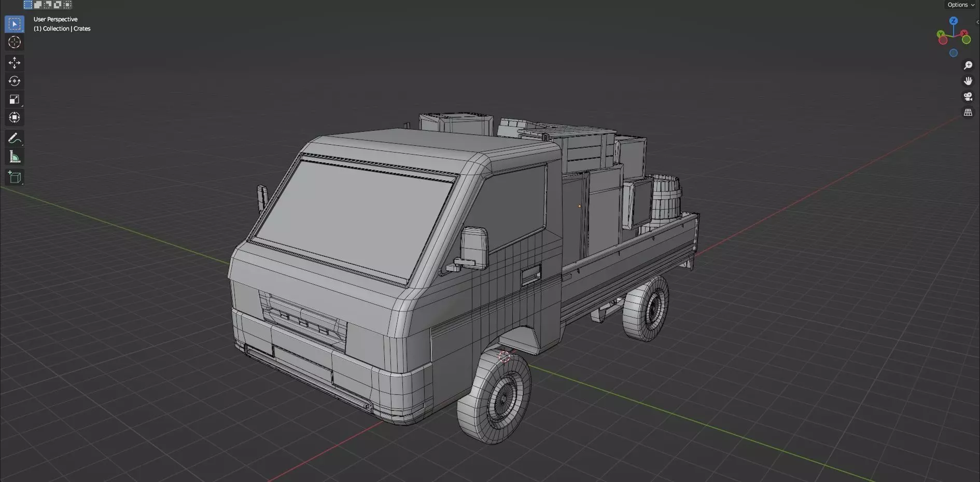Screen dimensions: 980x482
Task: Click the Z axis on navigation gizmo
Action: (x=953, y=21)
